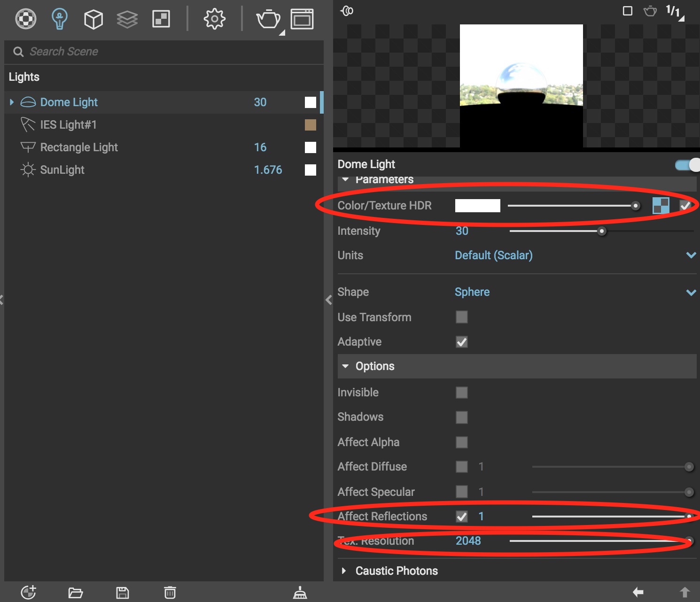Switch to Render Elements layers tab
This screenshot has height=602, width=700.
pyautogui.click(x=127, y=19)
